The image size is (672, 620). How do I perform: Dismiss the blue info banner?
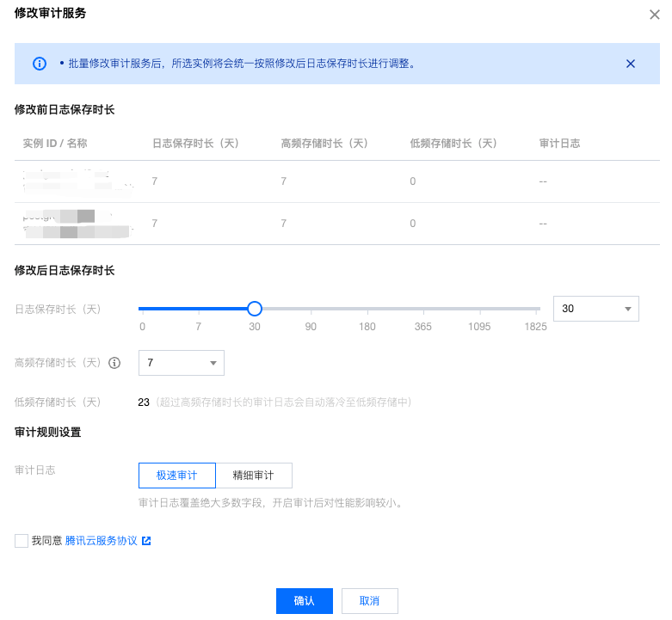click(630, 64)
